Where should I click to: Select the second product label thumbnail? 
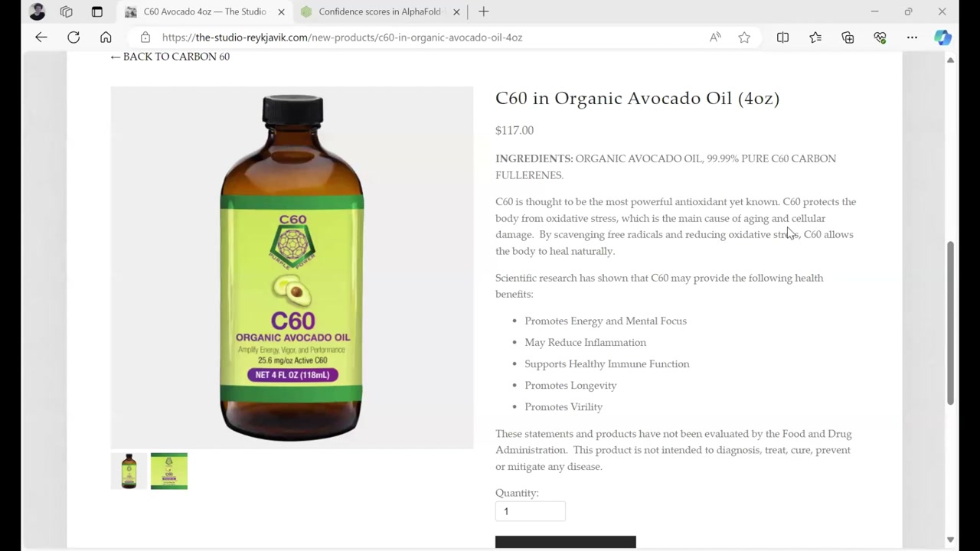click(169, 471)
